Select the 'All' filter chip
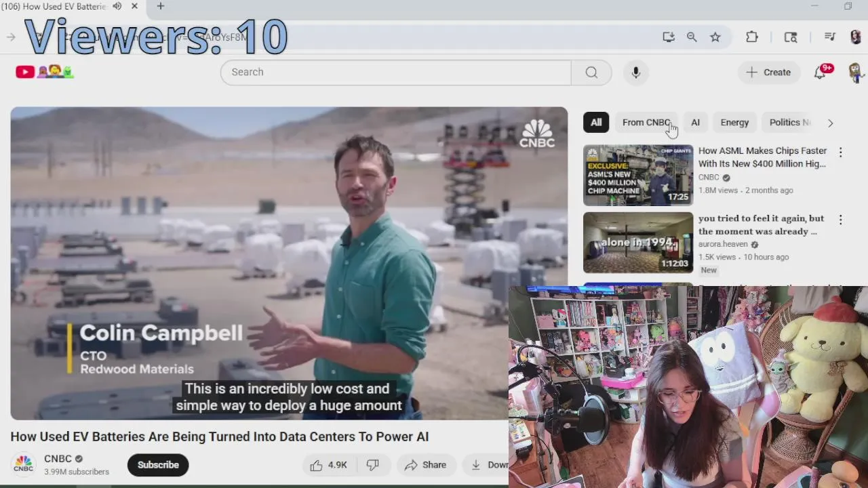This screenshot has width=868, height=488. (x=596, y=123)
